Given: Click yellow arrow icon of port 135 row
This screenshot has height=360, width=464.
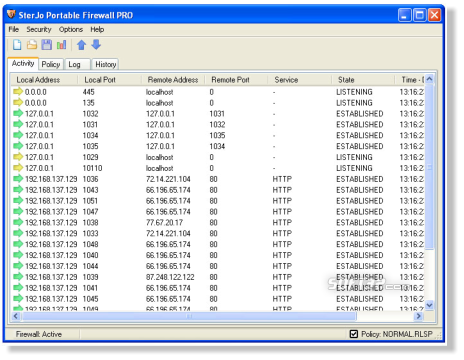Looking at the screenshot, I should pyautogui.click(x=18, y=102).
